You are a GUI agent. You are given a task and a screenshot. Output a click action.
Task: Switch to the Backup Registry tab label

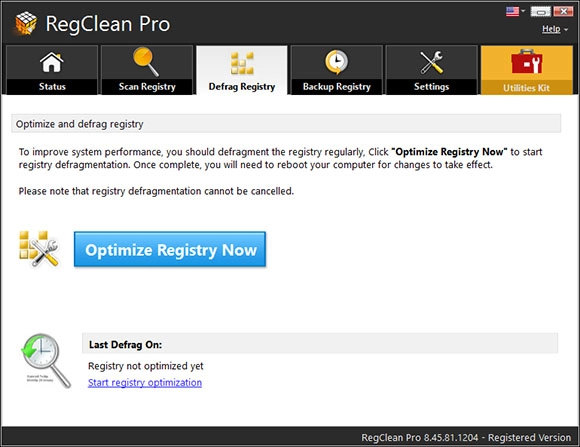pos(337,87)
